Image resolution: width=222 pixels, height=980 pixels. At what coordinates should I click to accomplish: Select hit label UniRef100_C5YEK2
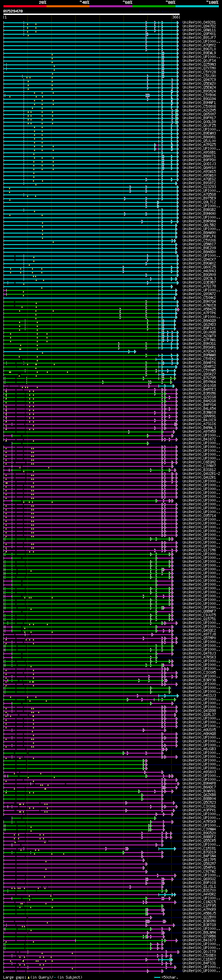pyautogui.click(x=199, y=359)
